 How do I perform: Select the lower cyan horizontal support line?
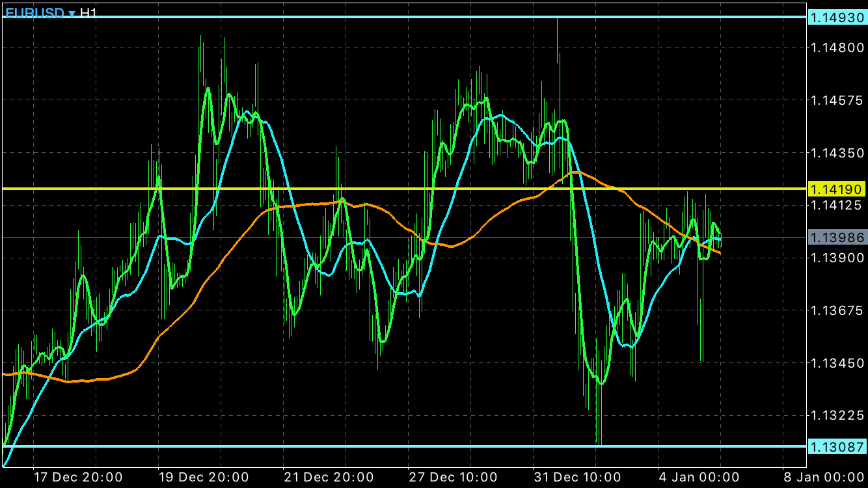tap(403, 446)
